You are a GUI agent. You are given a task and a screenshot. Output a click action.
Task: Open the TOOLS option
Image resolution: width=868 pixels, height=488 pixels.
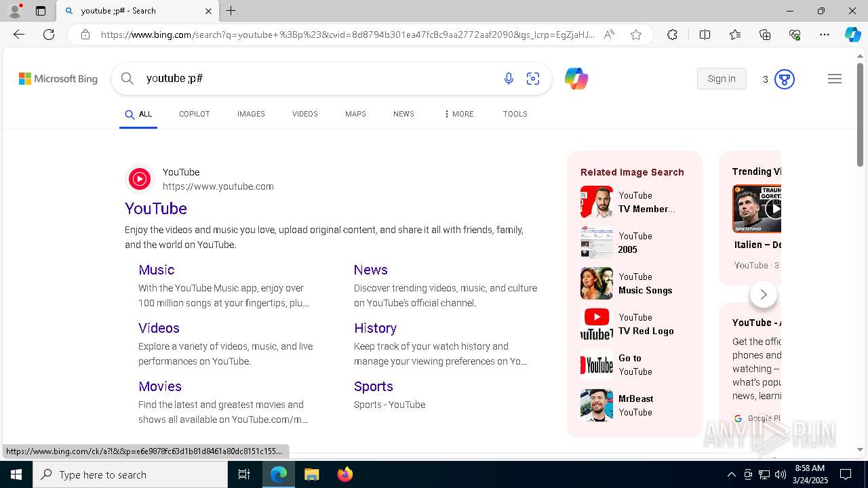515,114
